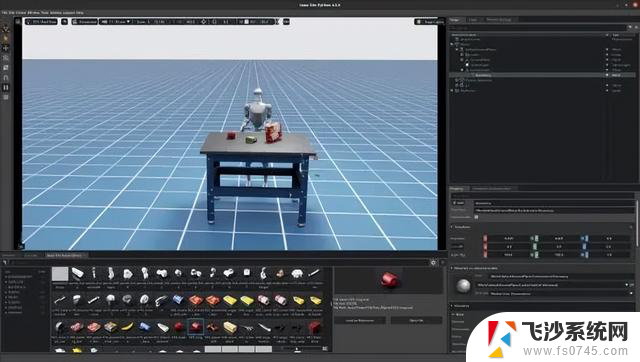Collapse the section below Materials in Property panel

click(x=452, y=306)
